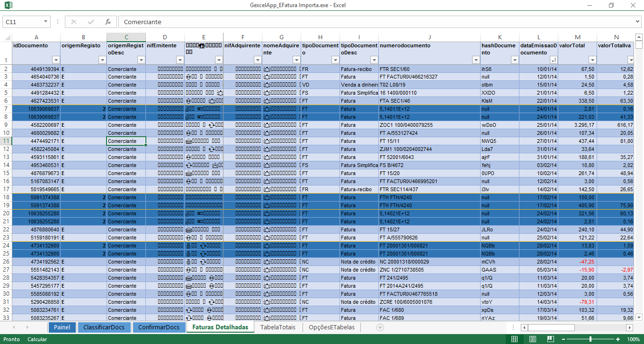This screenshot has width=644, height=344.
Task: Open the idDocumento filter dropdown
Action: tap(56, 60)
